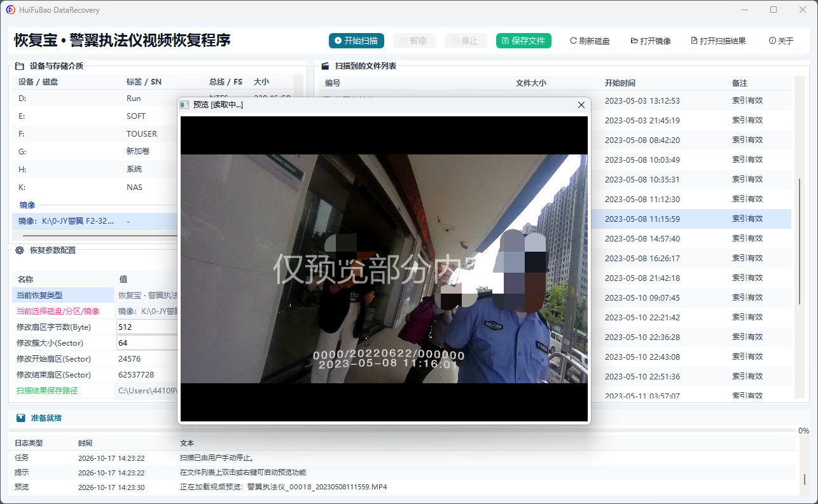Edit the cluster size field showing 64
The height and width of the screenshot is (504, 818).
147,343
